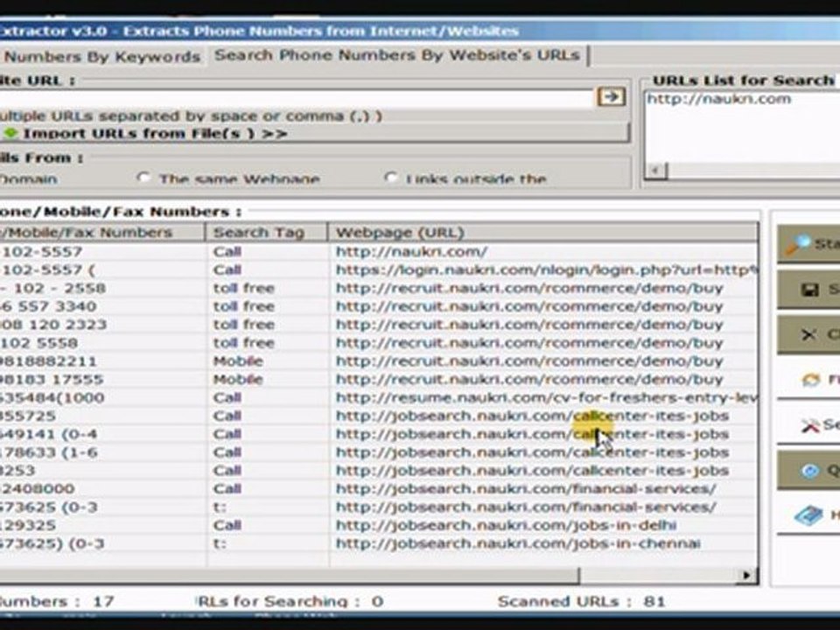Click the results table horizontal scrollbar thumb
This screenshot has width=840, height=630.
(290, 576)
